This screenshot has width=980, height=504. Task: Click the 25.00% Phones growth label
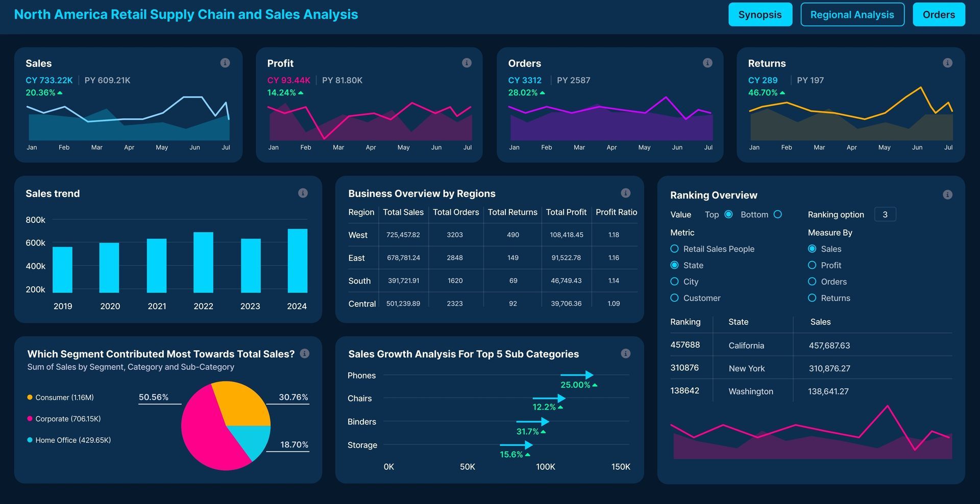(575, 385)
